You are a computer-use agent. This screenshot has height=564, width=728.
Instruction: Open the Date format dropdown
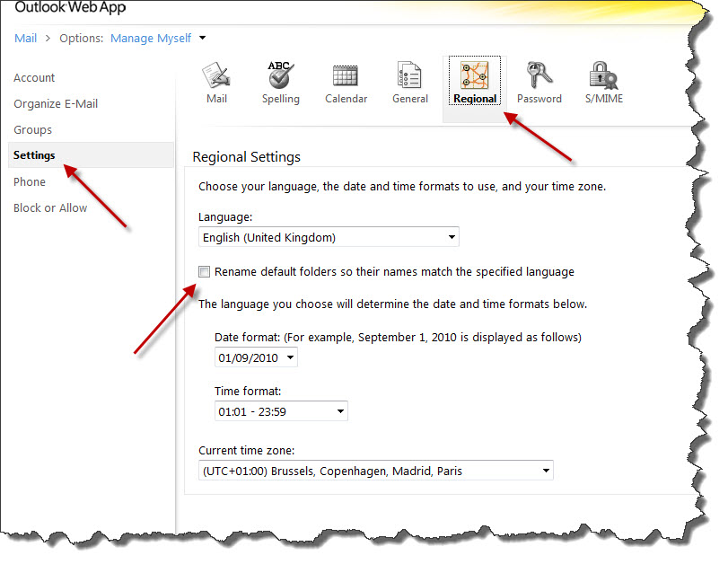(256, 357)
